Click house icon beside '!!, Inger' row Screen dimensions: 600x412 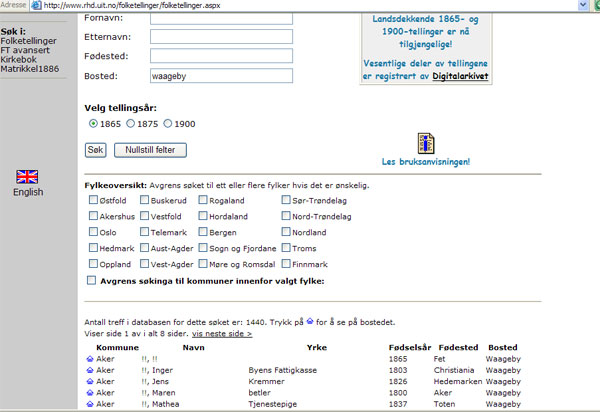click(90, 370)
